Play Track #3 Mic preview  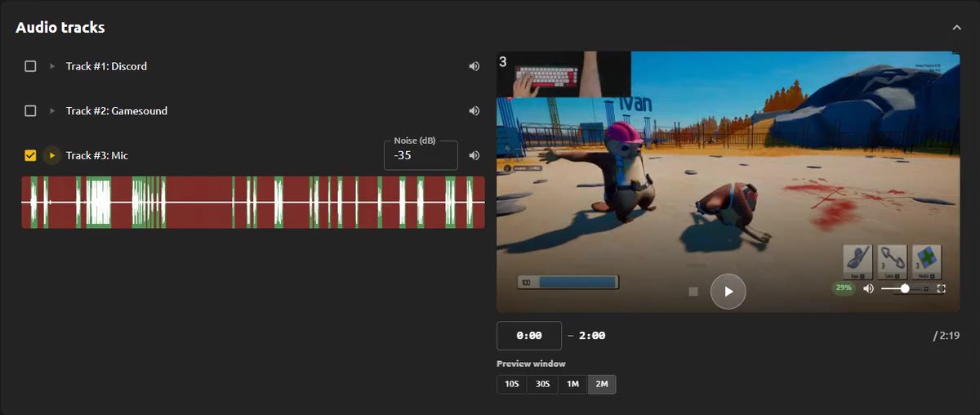pos(52,155)
